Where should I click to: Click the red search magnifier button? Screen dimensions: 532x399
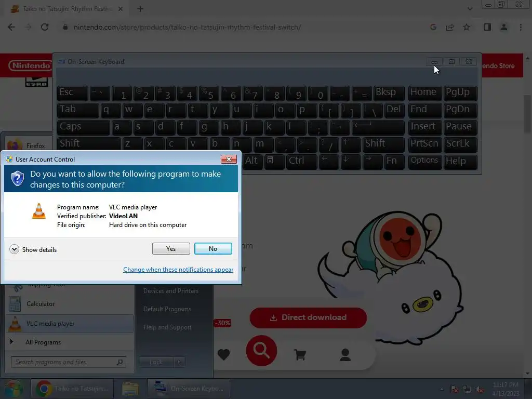[x=261, y=351]
